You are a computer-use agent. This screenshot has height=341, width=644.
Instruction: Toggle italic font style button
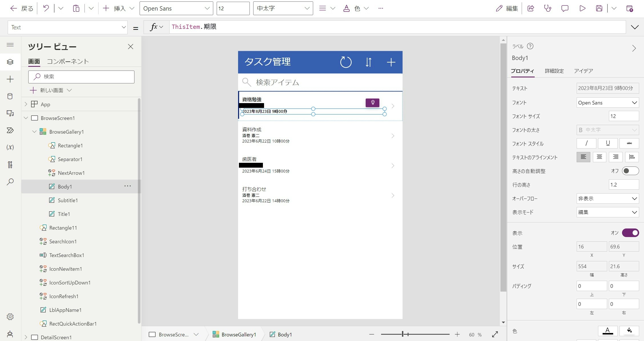coord(586,143)
